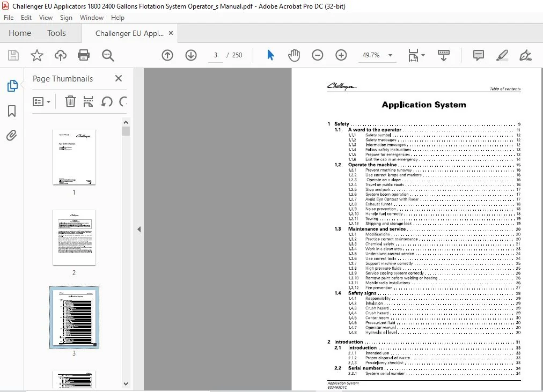Rotate page clockwise icon
543x392 pixels.
[x=123, y=102]
